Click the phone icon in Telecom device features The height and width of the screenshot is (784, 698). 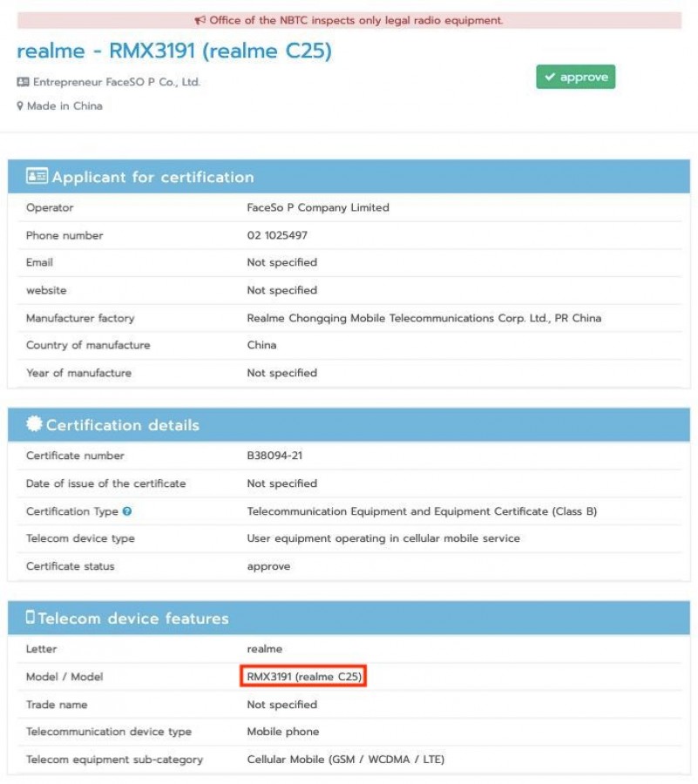tap(30, 617)
